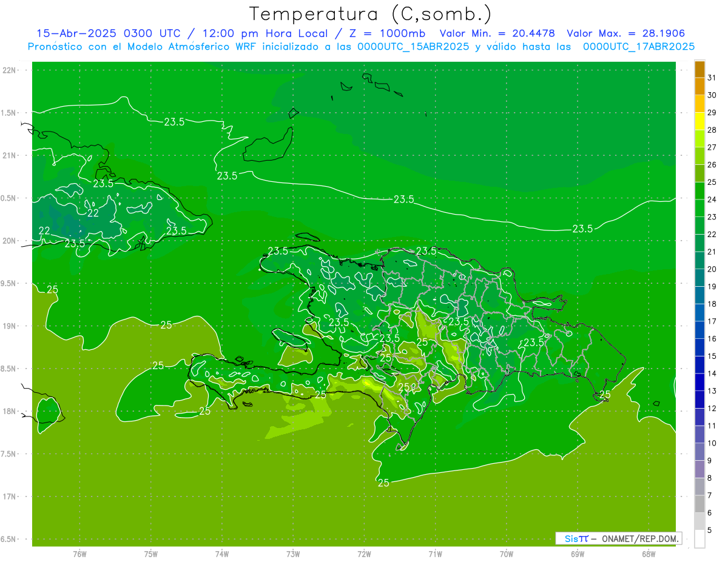This screenshot has height=562, width=728.
Task: Click the color legend value "29"
Action: (712, 113)
